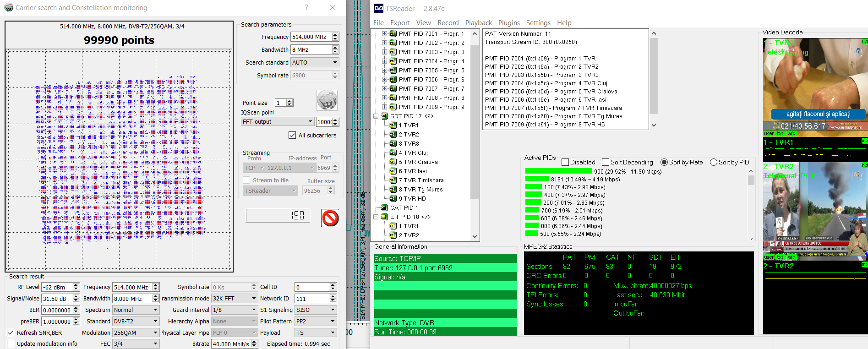The height and width of the screenshot is (349, 868).
Task: Enable All subcarriers checkbox
Action: click(x=292, y=135)
